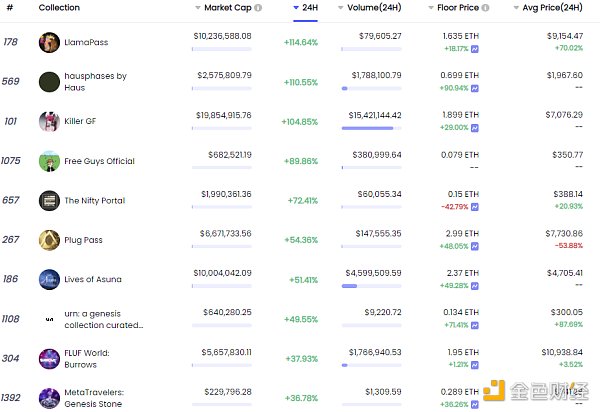Click The Nifty Portal collection icon
This screenshot has height=412, width=600.
[x=49, y=200]
